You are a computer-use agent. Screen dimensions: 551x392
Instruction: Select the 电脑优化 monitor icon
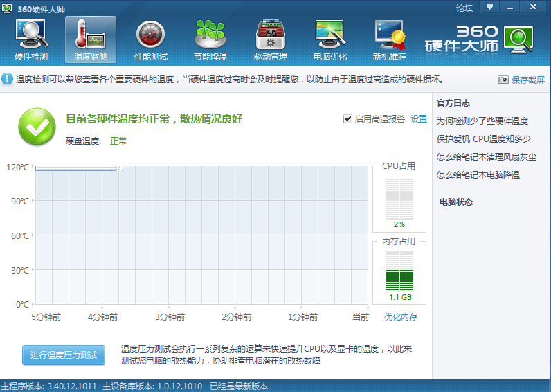[x=330, y=39]
